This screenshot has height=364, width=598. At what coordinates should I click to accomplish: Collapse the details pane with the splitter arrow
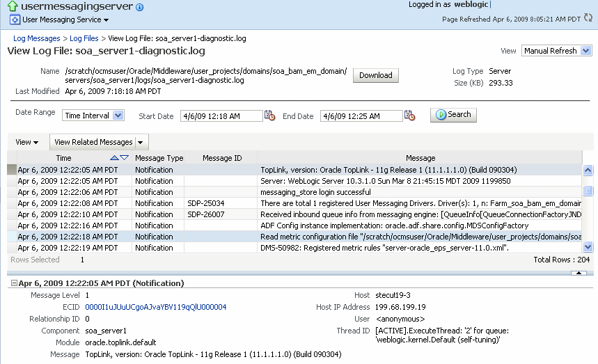pos(579,273)
